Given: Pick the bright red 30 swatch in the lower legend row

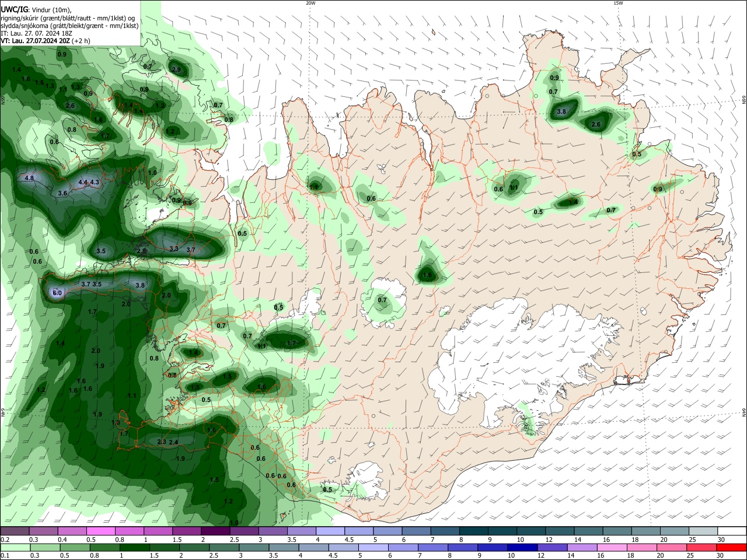Looking at the screenshot, I should coord(732,547).
